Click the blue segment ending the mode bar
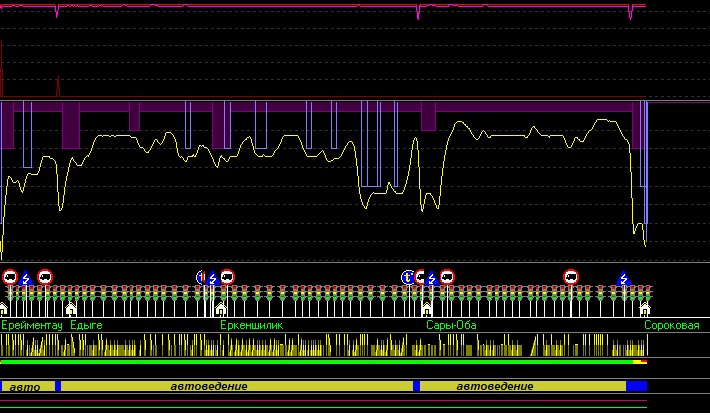Image resolution: width=710 pixels, height=420 pixels. coord(636,386)
